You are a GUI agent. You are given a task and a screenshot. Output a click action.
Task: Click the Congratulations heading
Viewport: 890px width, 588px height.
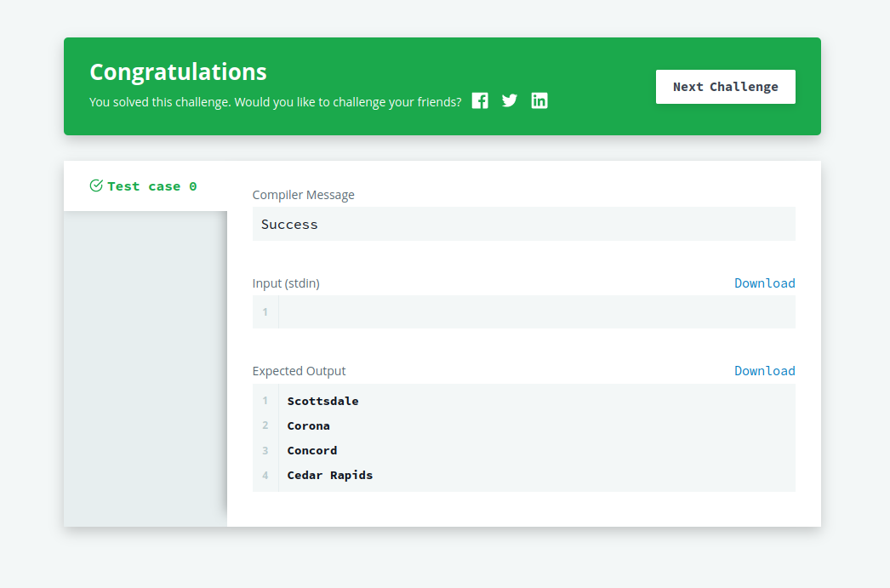point(178,72)
